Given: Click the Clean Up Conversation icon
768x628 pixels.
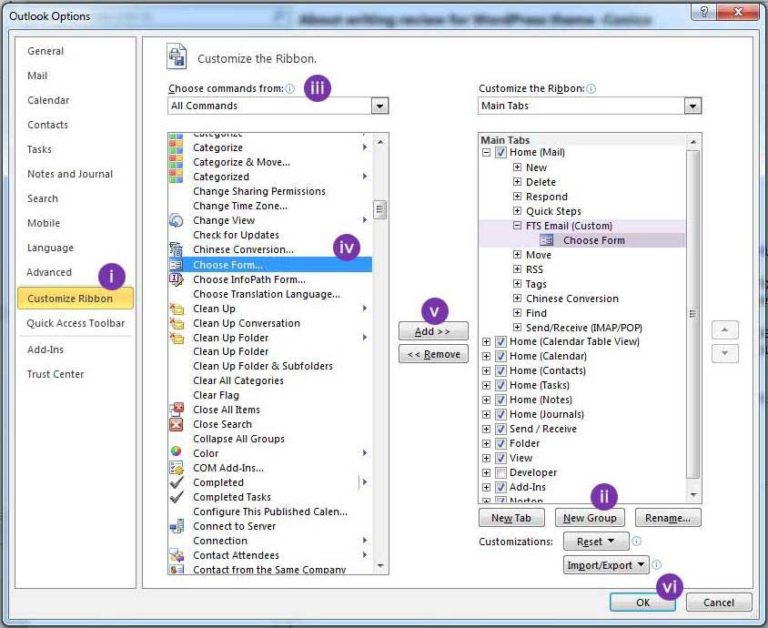Looking at the screenshot, I should (x=176, y=323).
